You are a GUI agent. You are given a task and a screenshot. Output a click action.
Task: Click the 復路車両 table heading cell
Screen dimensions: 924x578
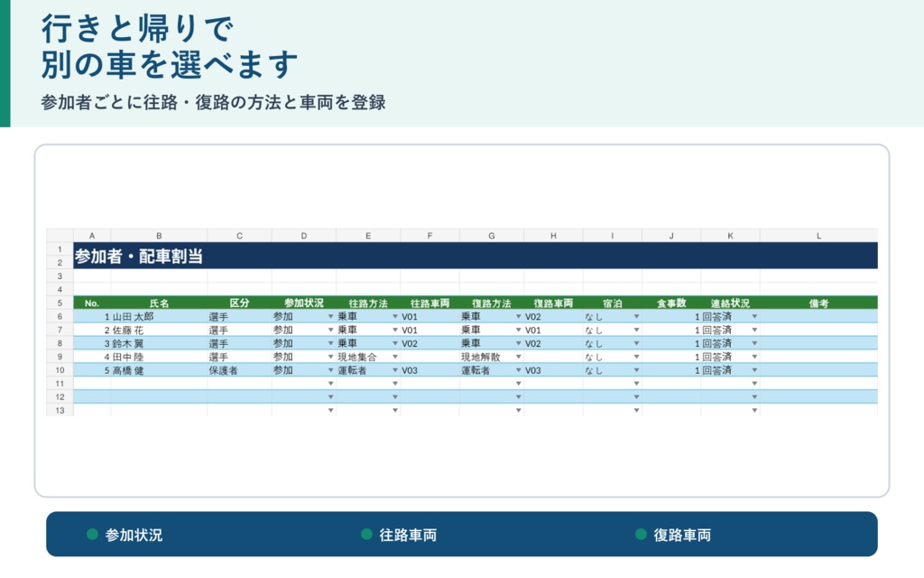point(553,303)
